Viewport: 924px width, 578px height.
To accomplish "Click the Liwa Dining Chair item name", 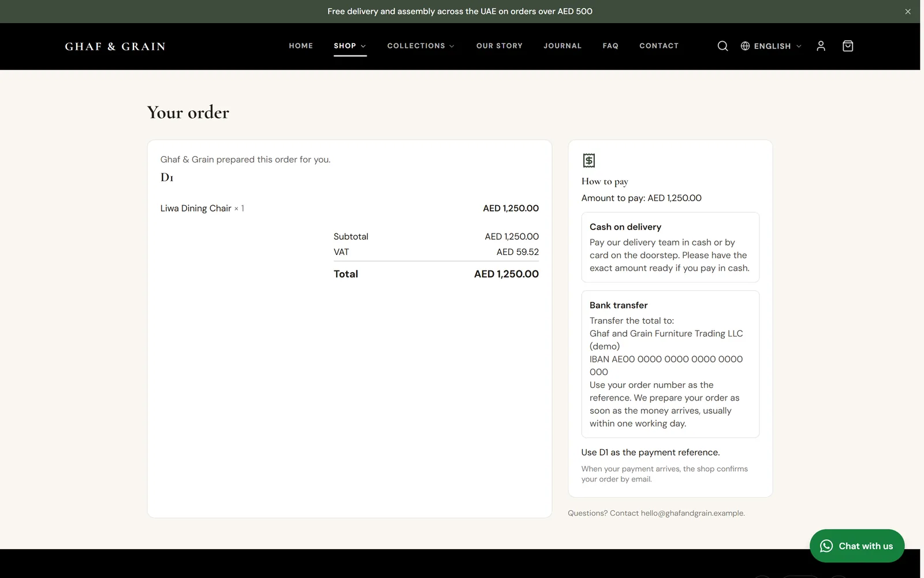I will point(196,208).
